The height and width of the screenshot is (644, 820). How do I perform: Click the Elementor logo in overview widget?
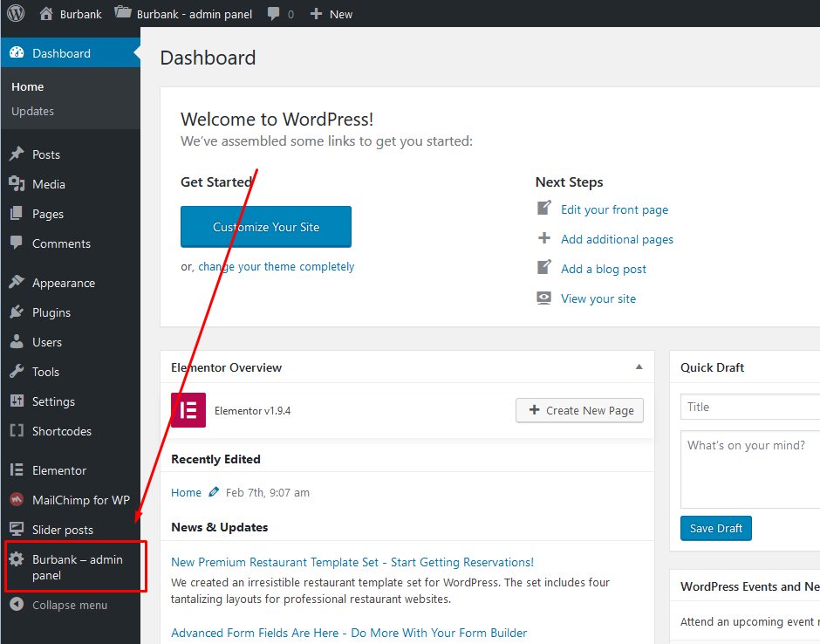point(188,410)
